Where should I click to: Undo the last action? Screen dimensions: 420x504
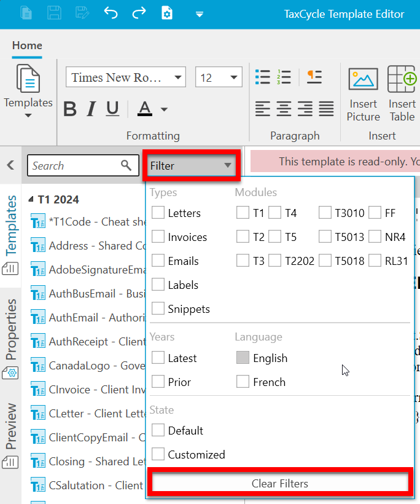(x=111, y=14)
